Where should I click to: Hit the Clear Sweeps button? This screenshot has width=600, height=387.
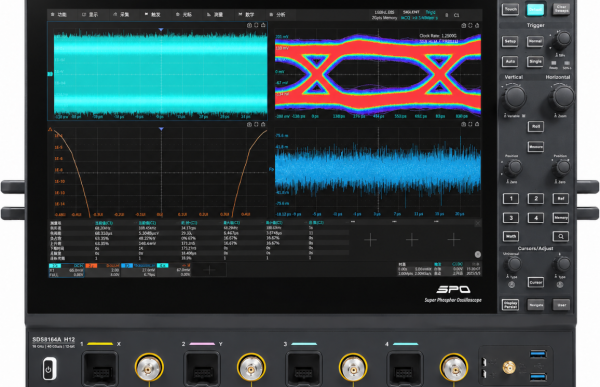(561, 9)
